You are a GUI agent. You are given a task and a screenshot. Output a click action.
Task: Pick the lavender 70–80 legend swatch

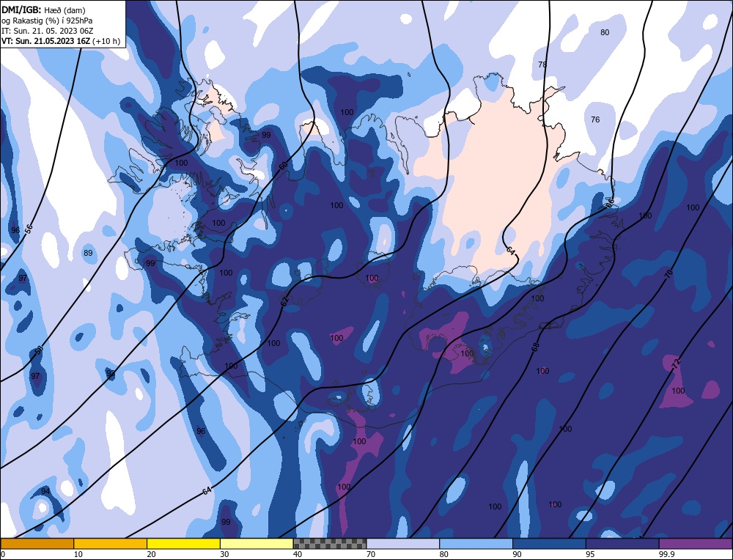[x=403, y=544]
